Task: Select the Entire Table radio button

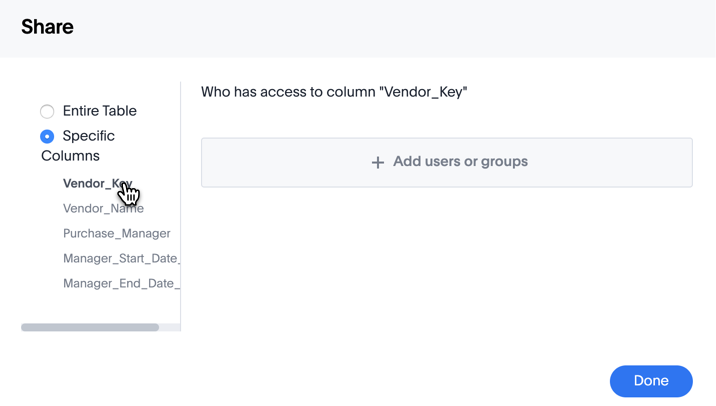Action: pyautogui.click(x=47, y=111)
